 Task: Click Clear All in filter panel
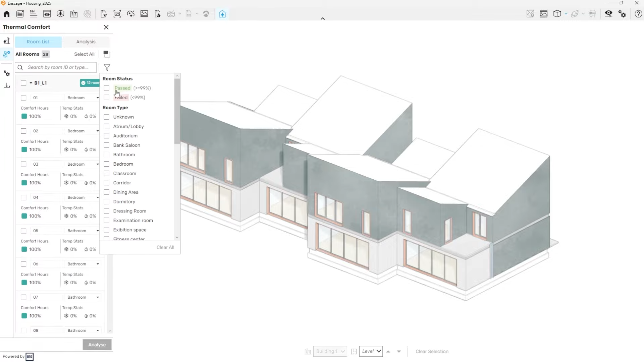(x=165, y=247)
